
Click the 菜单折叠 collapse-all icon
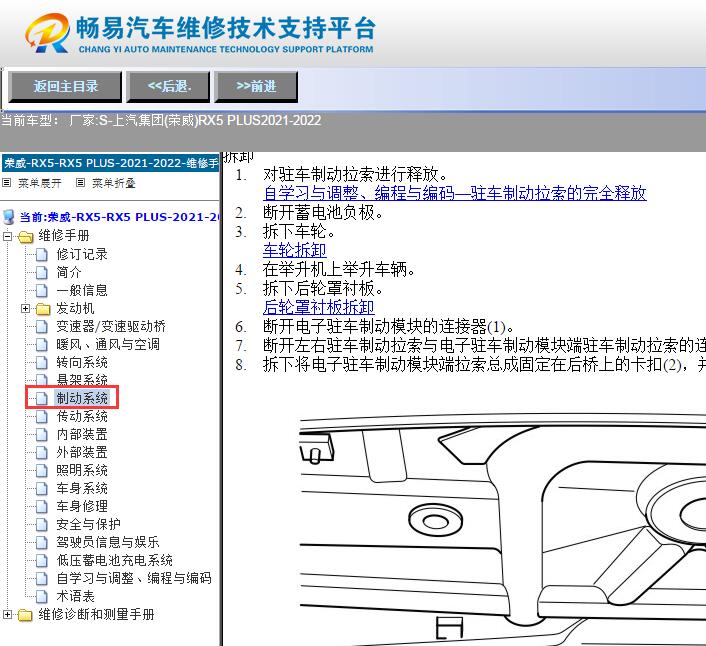[80, 182]
